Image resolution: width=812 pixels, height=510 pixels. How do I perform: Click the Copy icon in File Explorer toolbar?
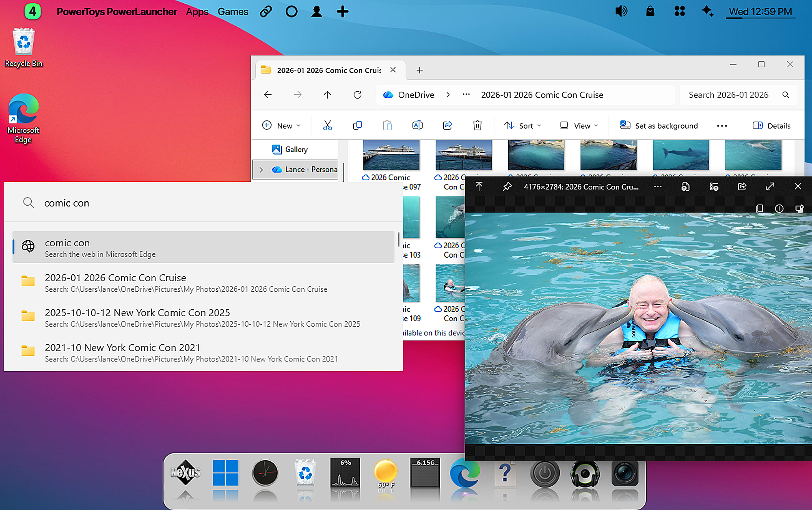[357, 125]
